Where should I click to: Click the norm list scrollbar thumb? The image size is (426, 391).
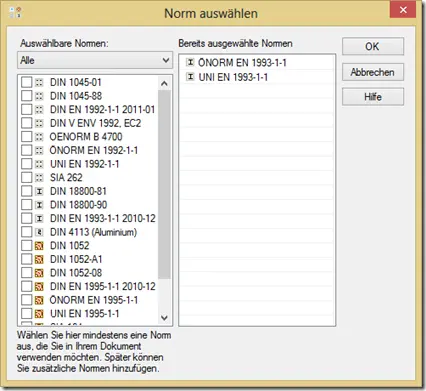164,184
